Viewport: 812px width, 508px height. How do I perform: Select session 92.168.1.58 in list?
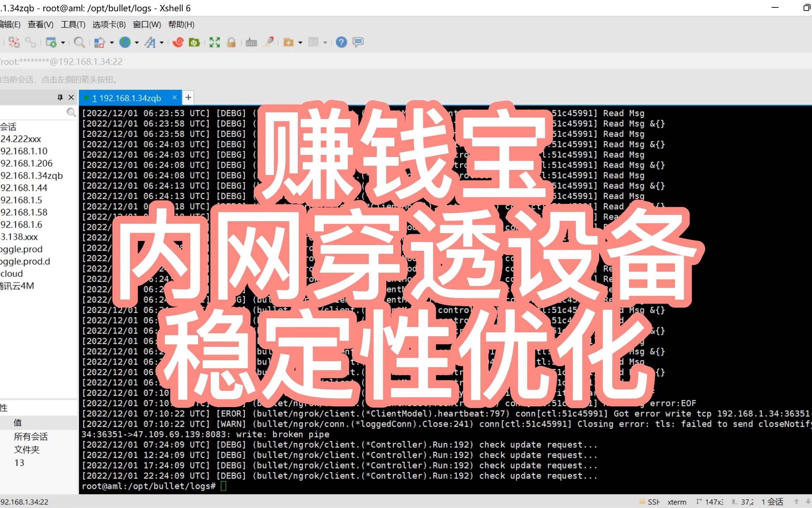point(24,212)
